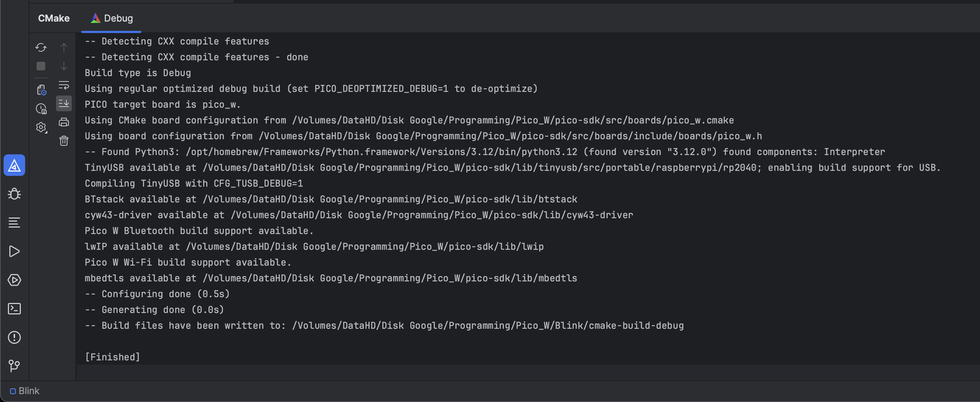Select the CMake panel title
This screenshot has height=402, width=980.
click(53, 18)
